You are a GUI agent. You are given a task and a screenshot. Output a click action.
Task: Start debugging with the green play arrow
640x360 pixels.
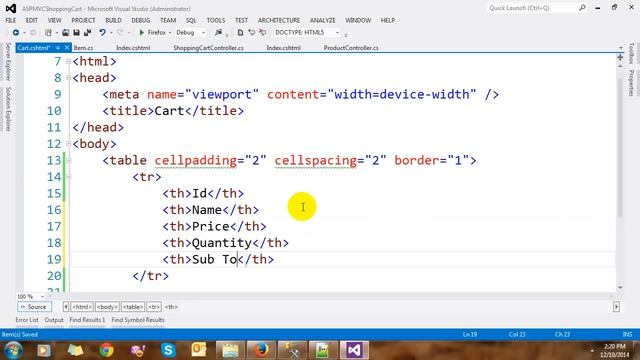tap(142, 33)
